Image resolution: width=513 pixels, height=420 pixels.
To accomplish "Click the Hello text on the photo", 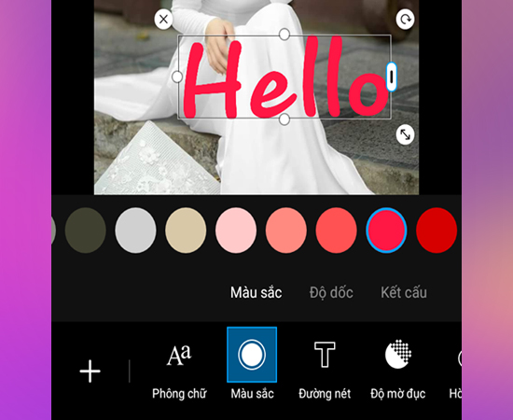I will (284, 77).
